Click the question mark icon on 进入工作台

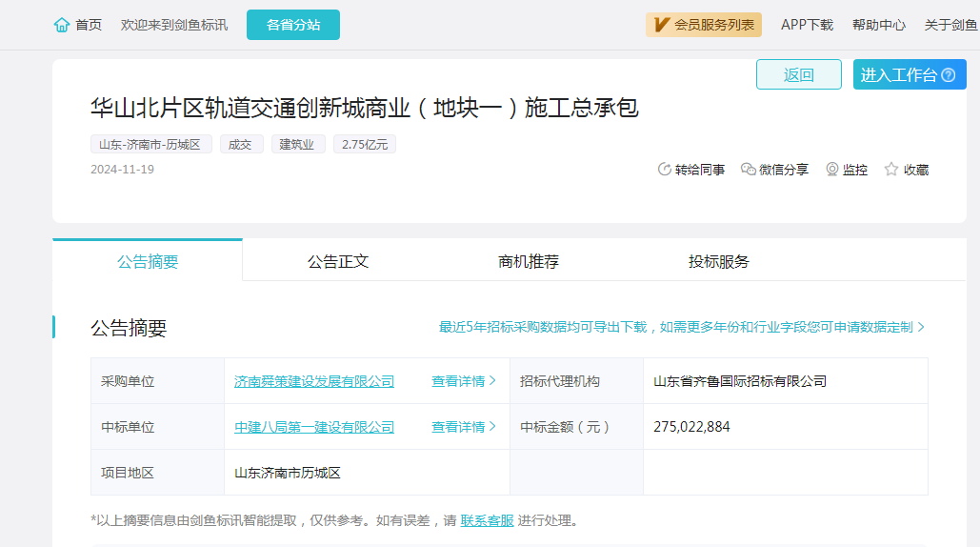point(948,75)
